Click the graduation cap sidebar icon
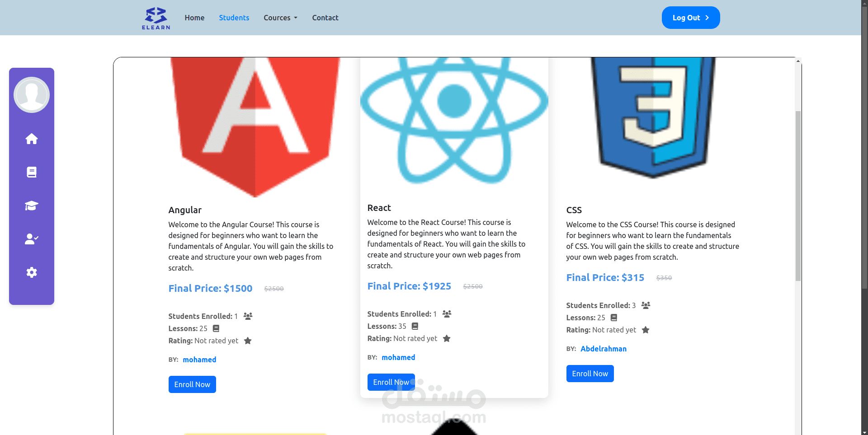This screenshot has height=435, width=868. (x=32, y=206)
